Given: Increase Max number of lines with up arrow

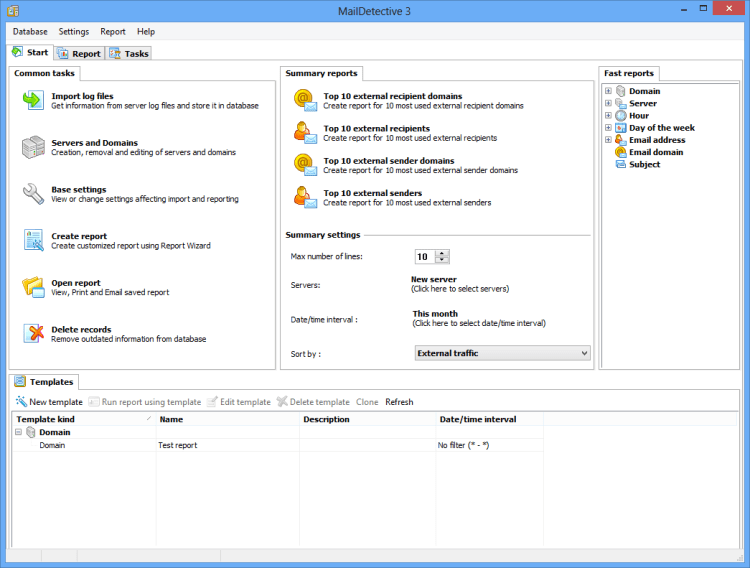Looking at the screenshot, I should 442,253.
